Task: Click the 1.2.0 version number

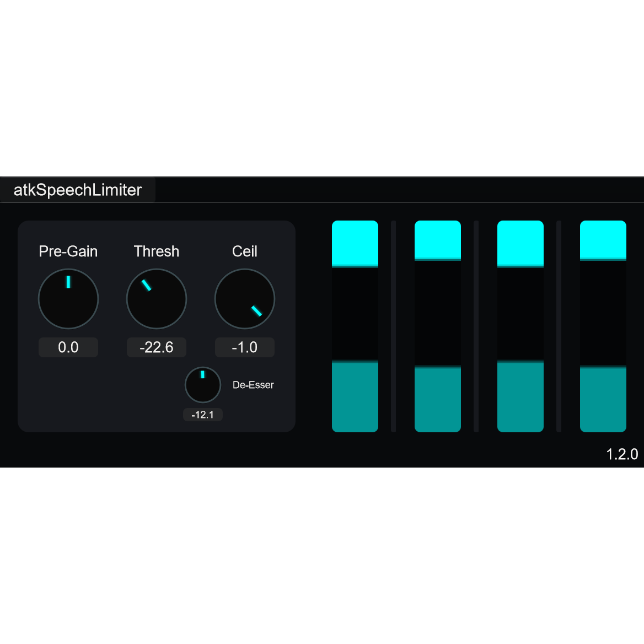Action: tap(622, 454)
